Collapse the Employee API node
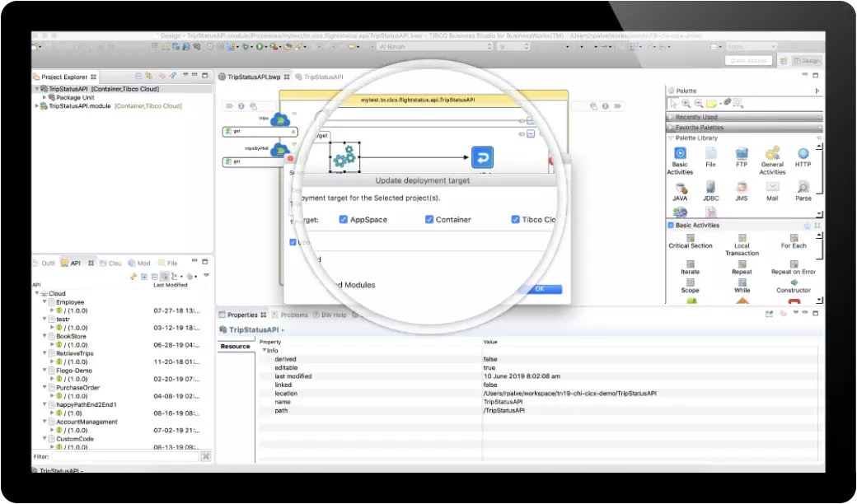The image size is (857, 504). 44,302
